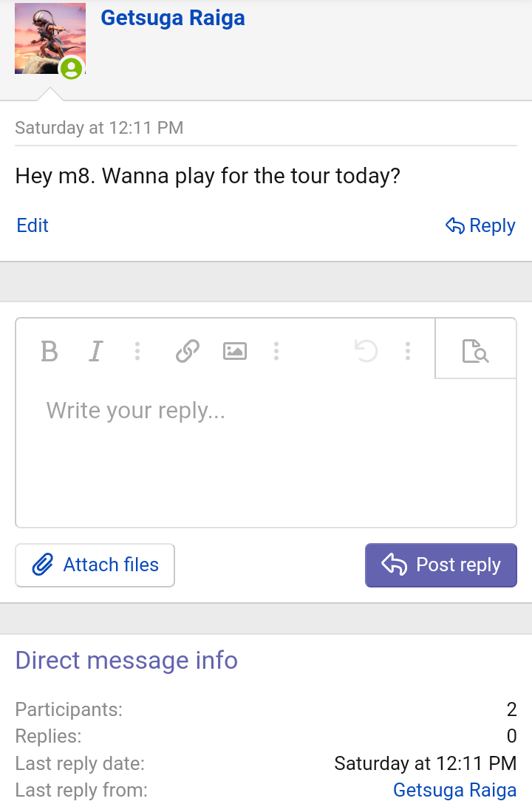
Task: Focus the Write your reply field
Action: tap(266, 453)
